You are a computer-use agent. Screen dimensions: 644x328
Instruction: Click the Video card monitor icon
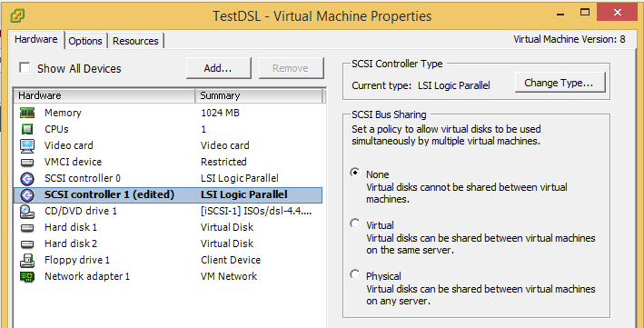pos(27,145)
